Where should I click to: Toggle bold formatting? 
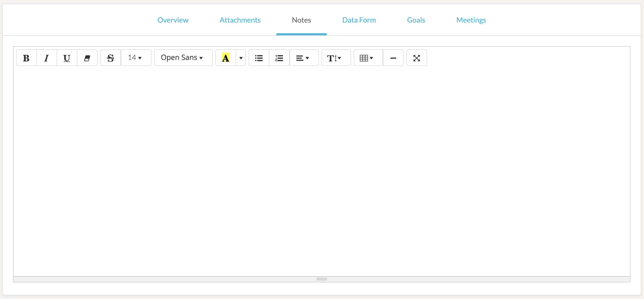(26, 58)
